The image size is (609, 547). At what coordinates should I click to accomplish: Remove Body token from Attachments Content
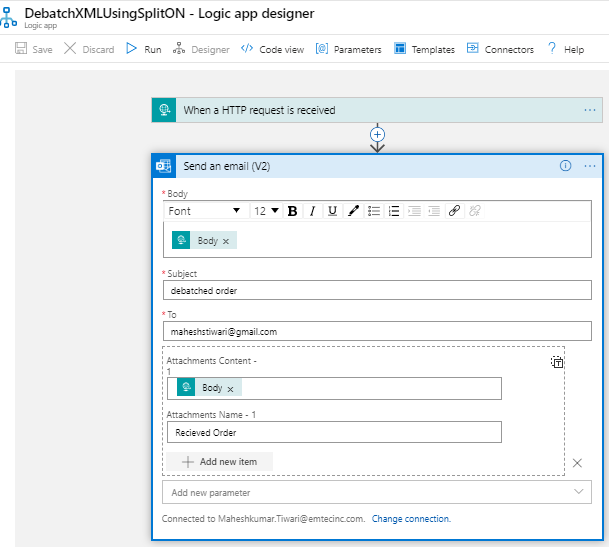coord(231,389)
